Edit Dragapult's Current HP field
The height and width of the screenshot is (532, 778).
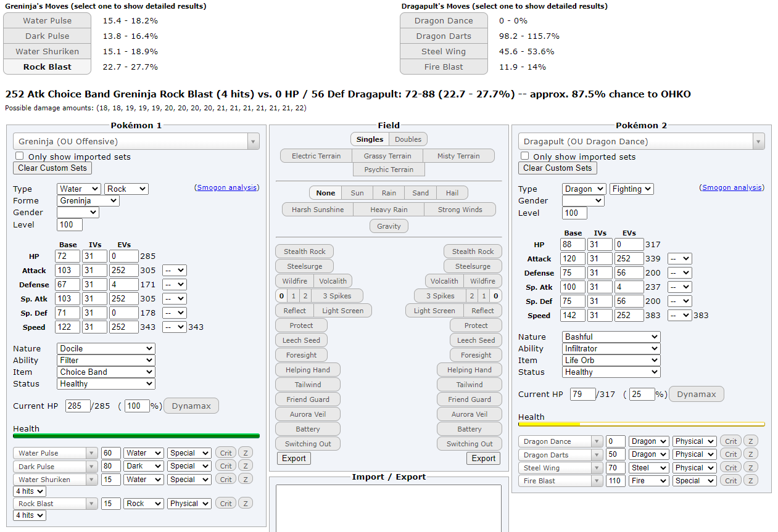pos(582,394)
